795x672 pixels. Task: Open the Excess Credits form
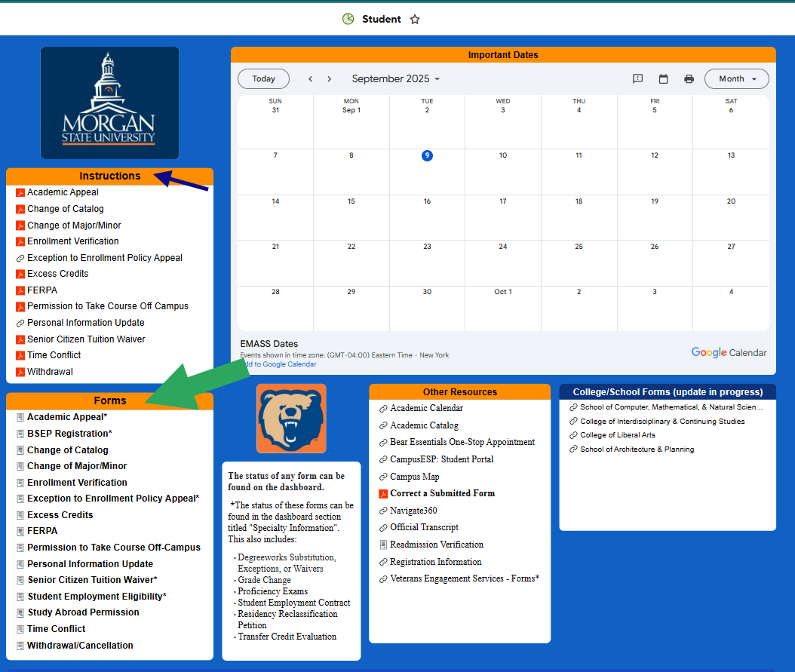tap(60, 515)
